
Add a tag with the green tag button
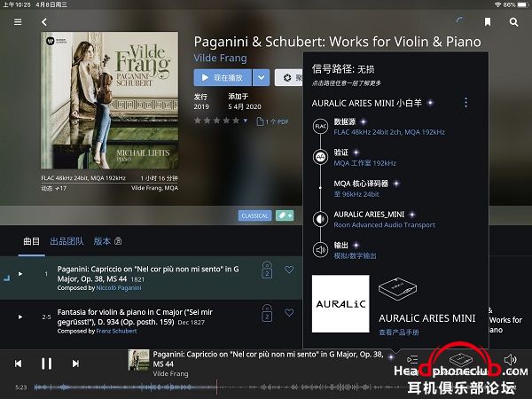point(285,215)
